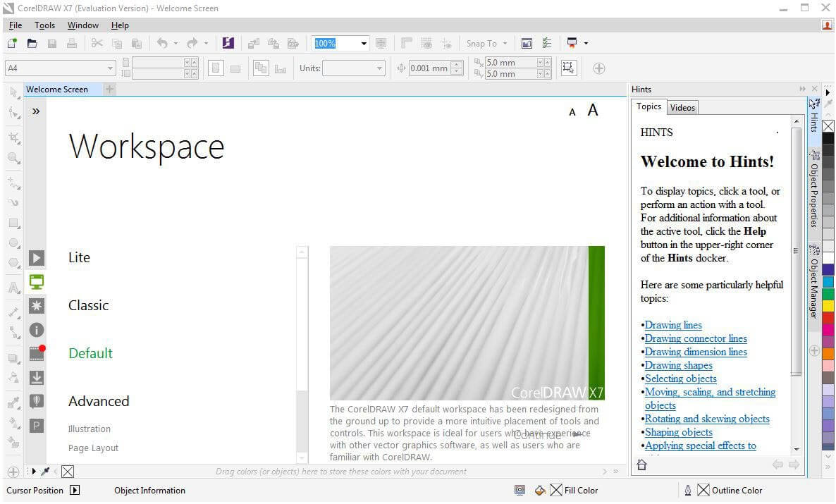Click the Workspace monitor icon in sidebar
Image resolution: width=836 pixels, height=504 pixels.
(37, 281)
